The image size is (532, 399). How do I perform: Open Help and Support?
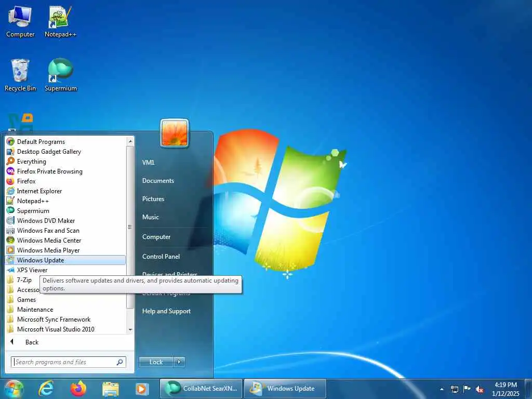pyautogui.click(x=166, y=311)
